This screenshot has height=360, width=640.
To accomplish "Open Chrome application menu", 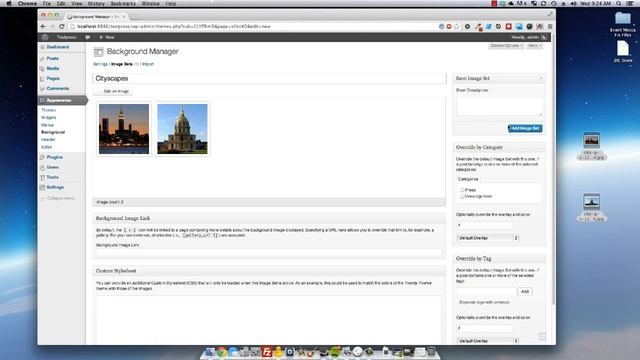I will click(27, 3).
